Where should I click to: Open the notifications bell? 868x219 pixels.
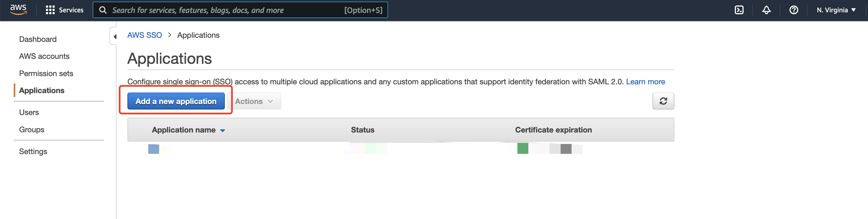coord(766,10)
